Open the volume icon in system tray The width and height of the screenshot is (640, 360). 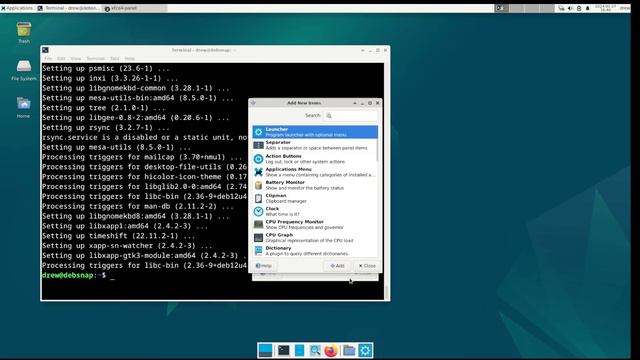click(x=570, y=8)
